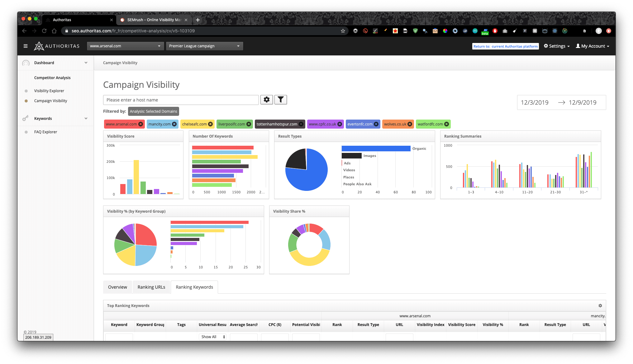
Task: Click the Analysis: Selected Domains filter badge
Action: (154, 111)
